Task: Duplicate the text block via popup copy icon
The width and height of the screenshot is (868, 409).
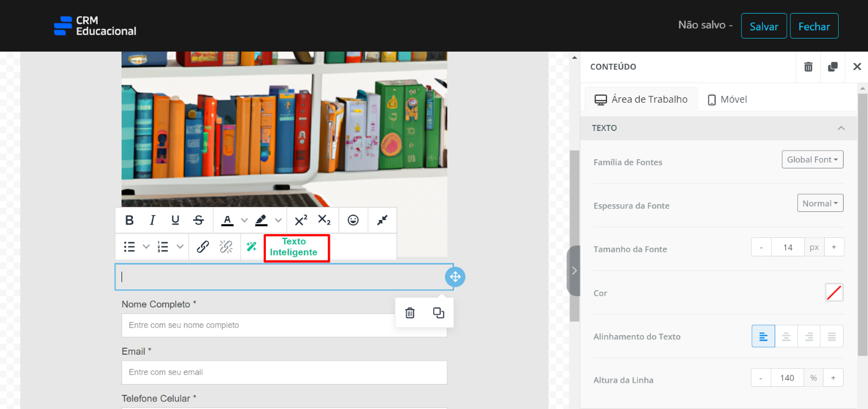Action: [x=438, y=313]
